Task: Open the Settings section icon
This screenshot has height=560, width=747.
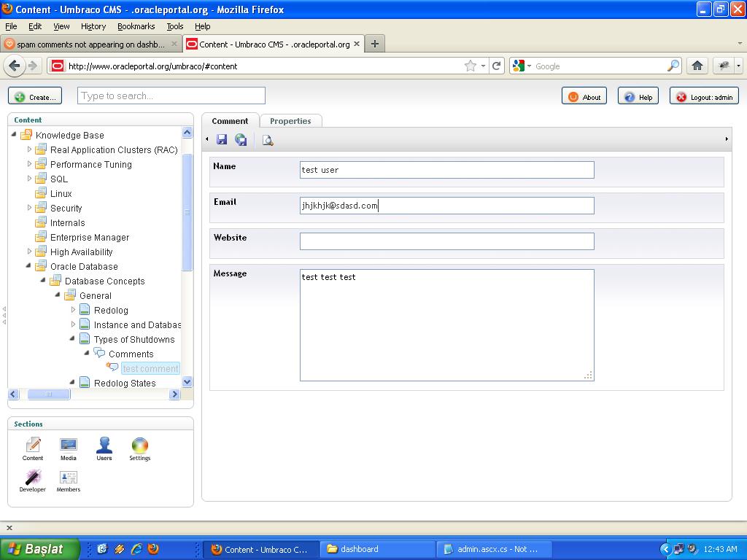Action: [139, 449]
